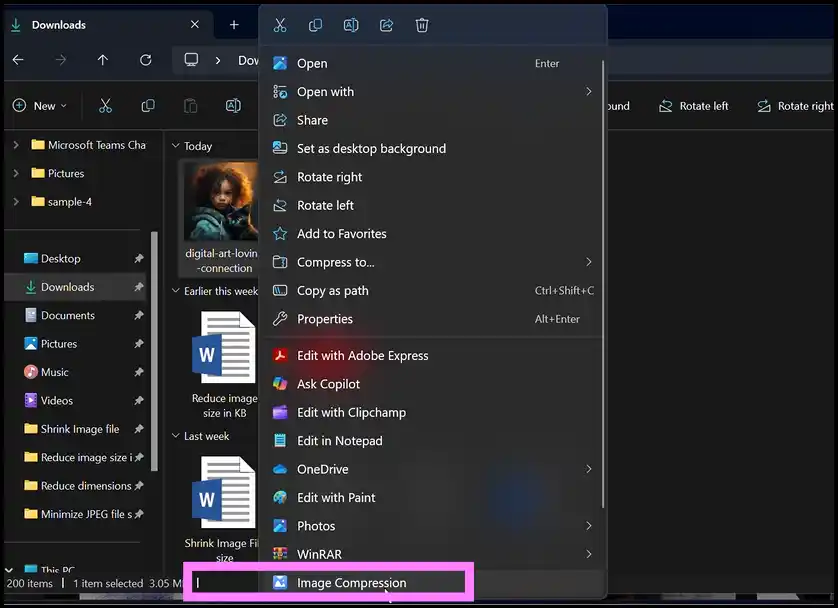Go back with the left arrow
The image size is (838, 608).
18,60
